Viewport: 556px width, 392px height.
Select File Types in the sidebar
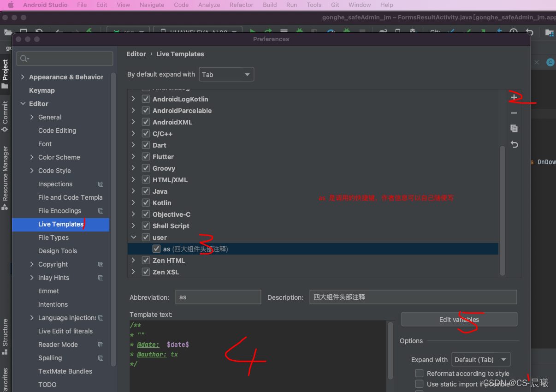(53, 238)
